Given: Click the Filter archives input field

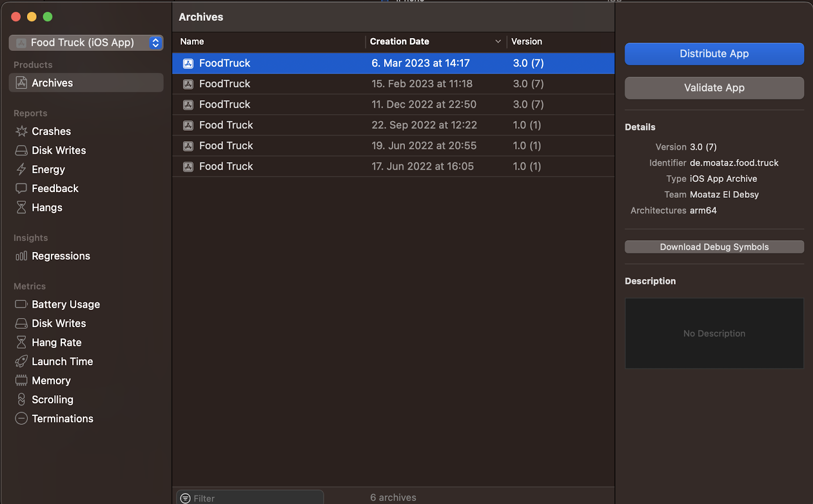Looking at the screenshot, I should (250, 497).
